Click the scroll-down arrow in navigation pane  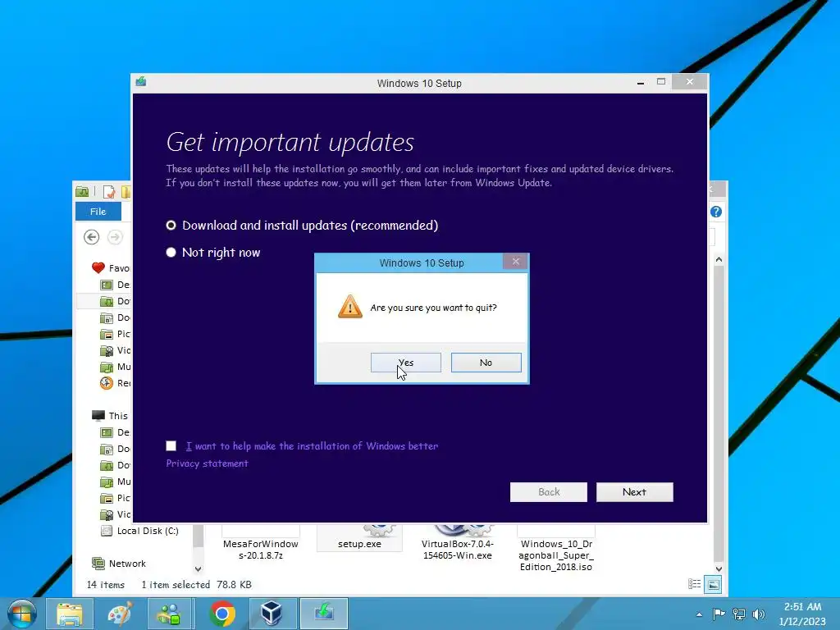coord(199,569)
